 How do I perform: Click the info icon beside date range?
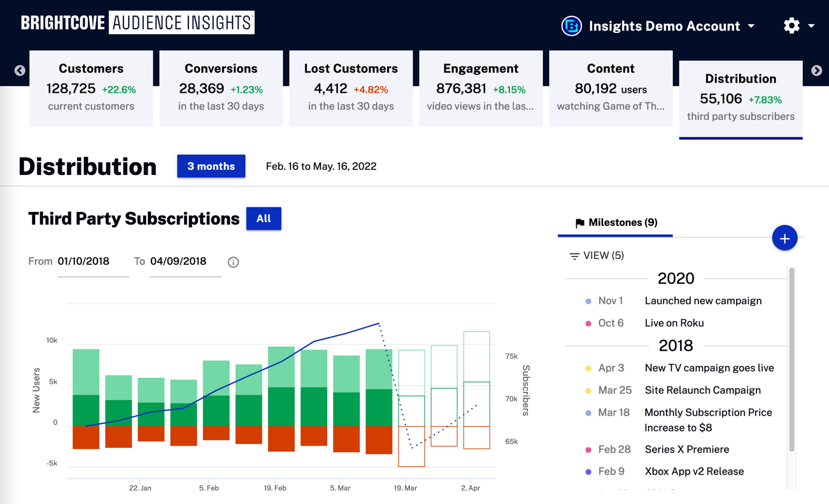233,262
